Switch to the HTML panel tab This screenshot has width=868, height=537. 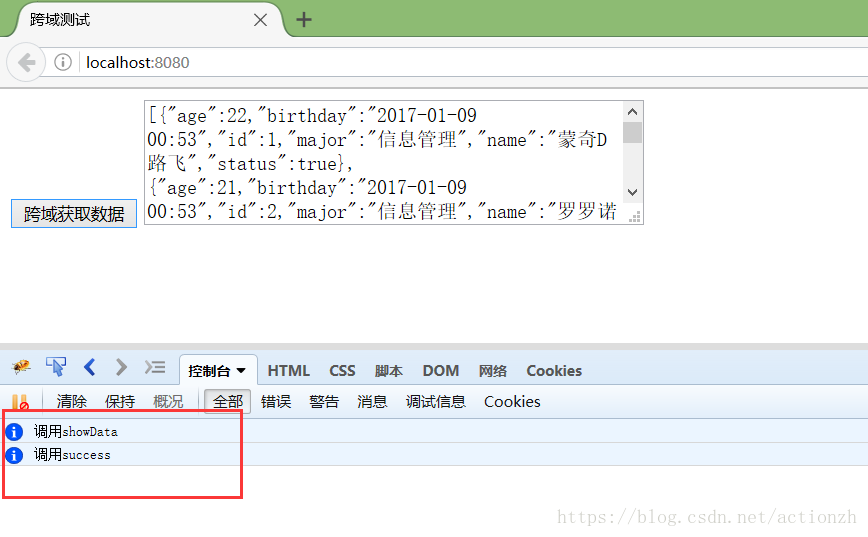click(x=288, y=370)
